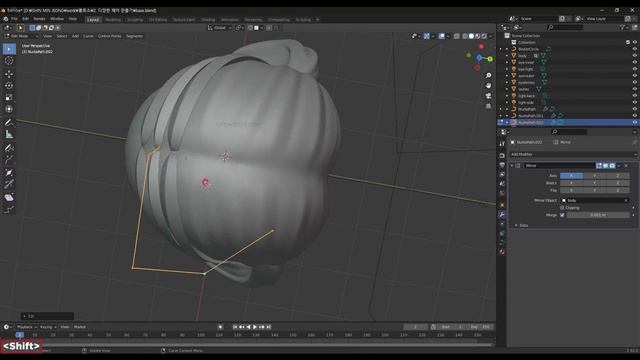Click the timeline play button

[255, 327]
